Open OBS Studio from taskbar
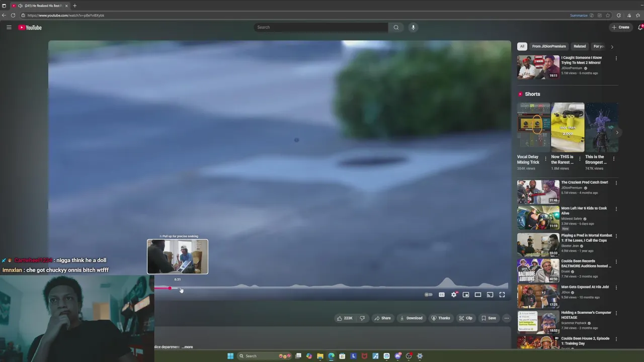 pyautogui.click(x=409, y=356)
